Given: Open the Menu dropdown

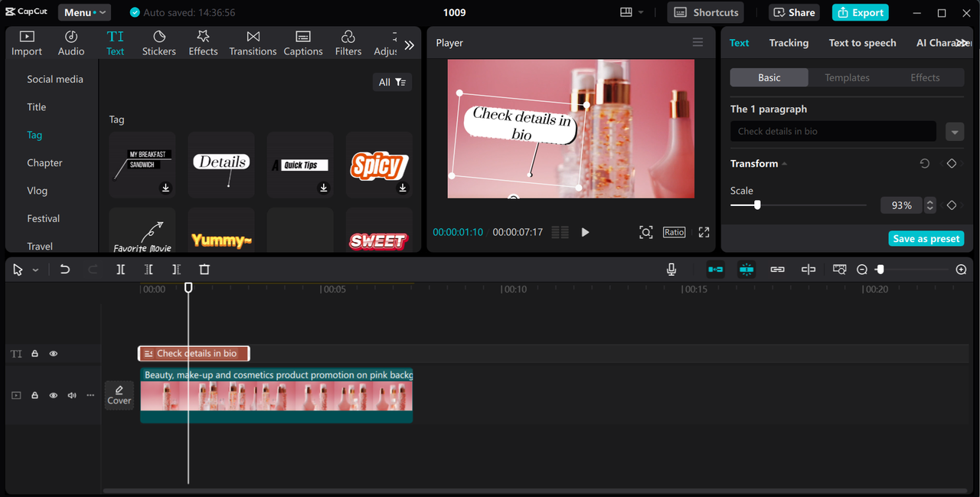Looking at the screenshot, I should (x=84, y=12).
